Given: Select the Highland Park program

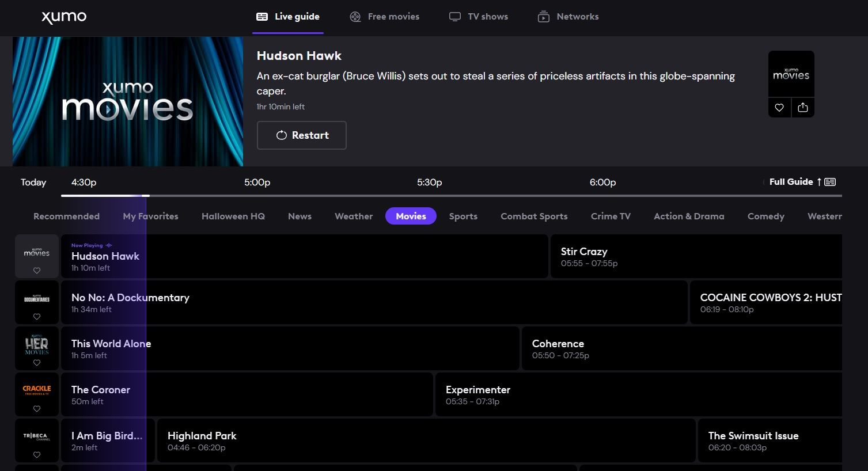Looking at the screenshot, I should [426, 440].
